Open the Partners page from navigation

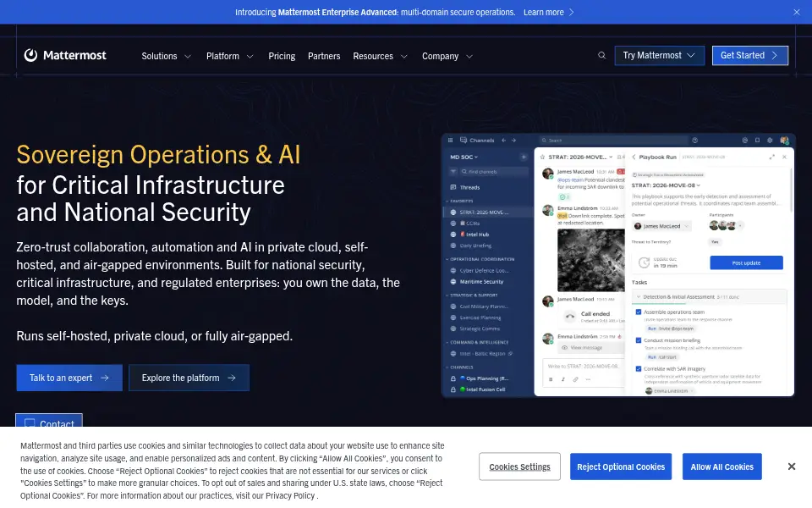point(324,56)
